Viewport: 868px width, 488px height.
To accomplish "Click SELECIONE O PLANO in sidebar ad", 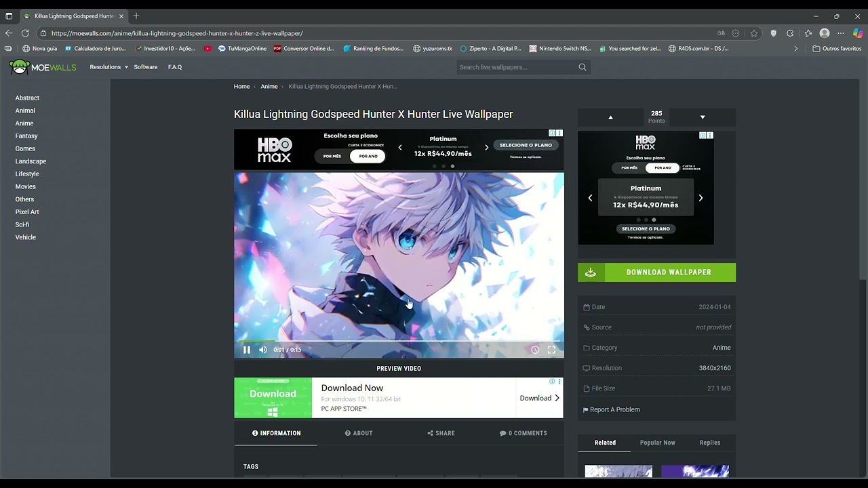I will pyautogui.click(x=646, y=228).
